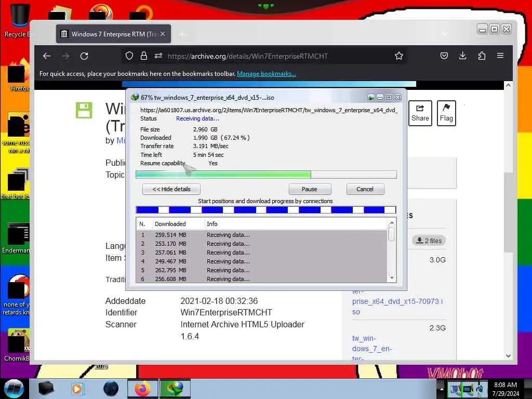The width and height of the screenshot is (532, 399).
Task: Select connection row 1 with 259.514 MB
Action: (261, 235)
